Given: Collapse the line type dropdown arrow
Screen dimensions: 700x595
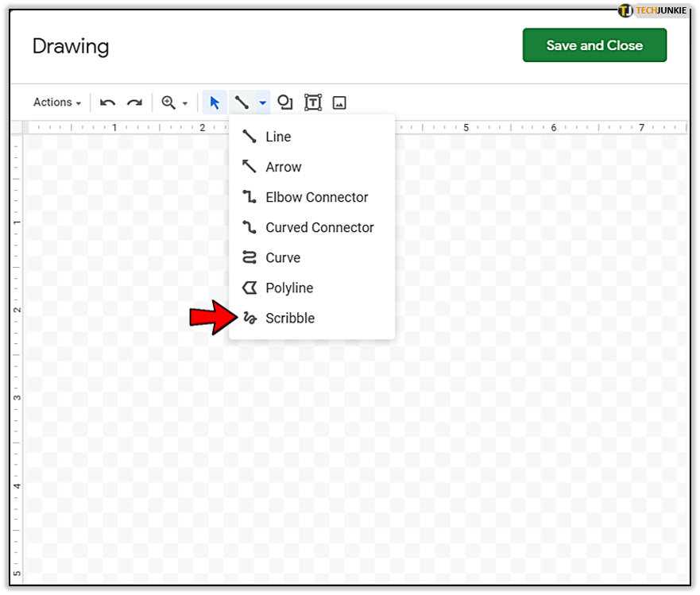Looking at the screenshot, I should [x=262, y=103].
